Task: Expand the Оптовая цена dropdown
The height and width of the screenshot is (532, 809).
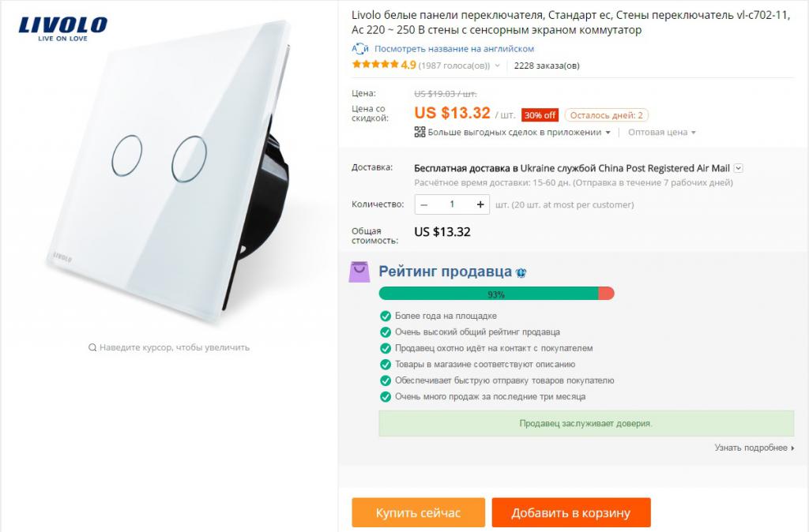Action: coord(661,133)
